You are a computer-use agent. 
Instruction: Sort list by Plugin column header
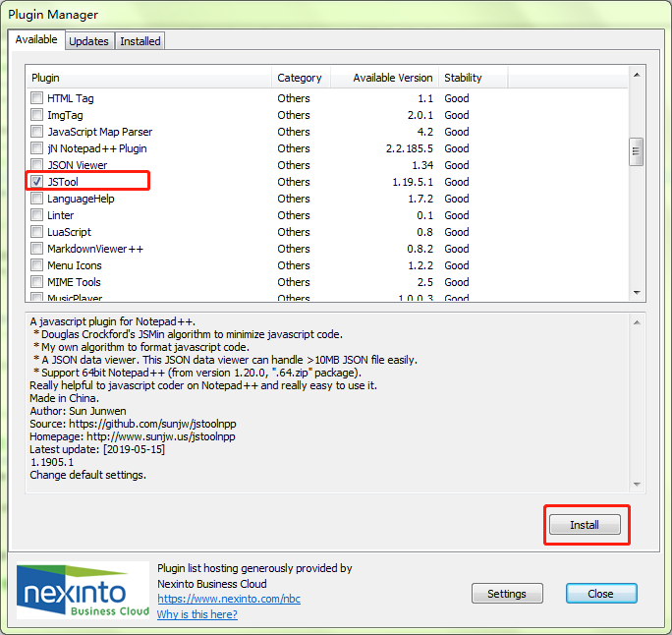[148, 78]
